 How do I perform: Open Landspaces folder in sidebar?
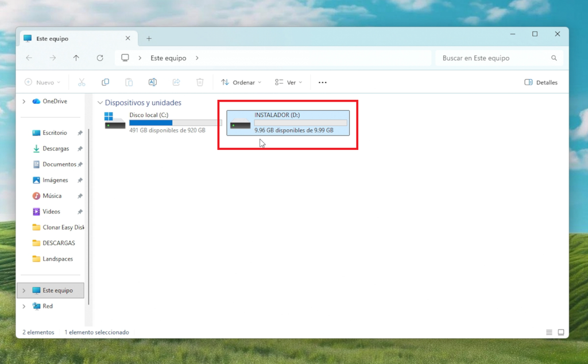click(58, 259)
